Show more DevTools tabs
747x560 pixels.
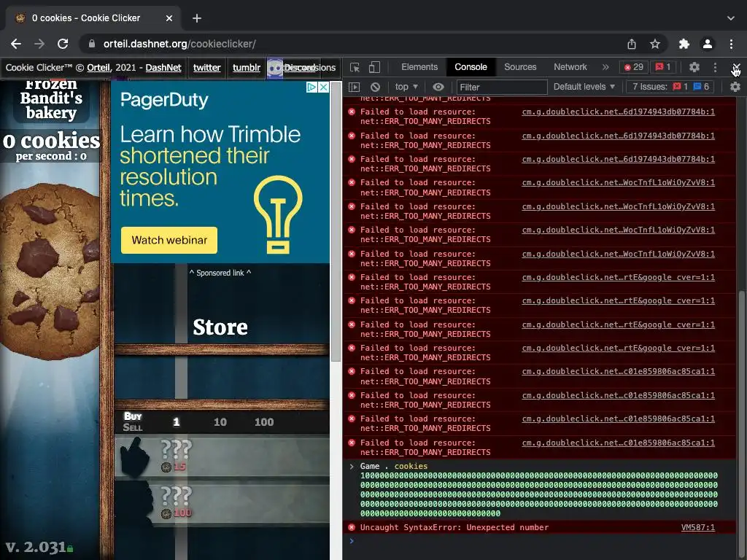605,67
